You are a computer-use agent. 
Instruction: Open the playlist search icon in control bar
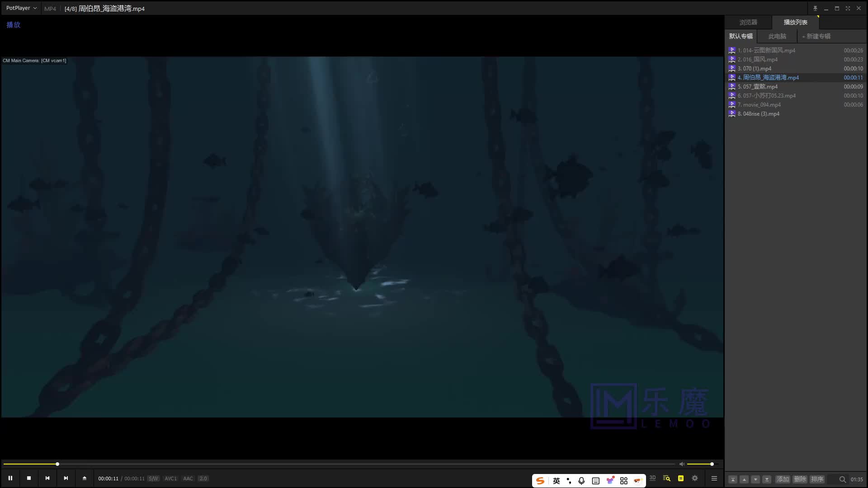click(666, 478)
